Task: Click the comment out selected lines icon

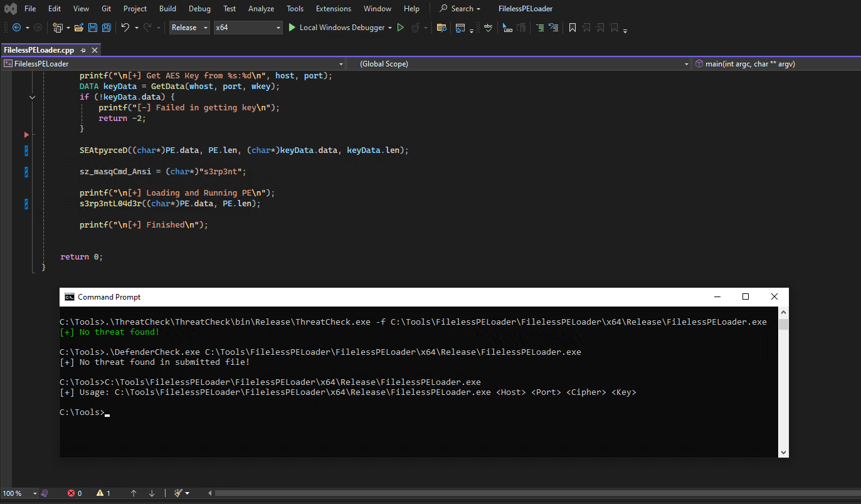Action: (539, 28)
